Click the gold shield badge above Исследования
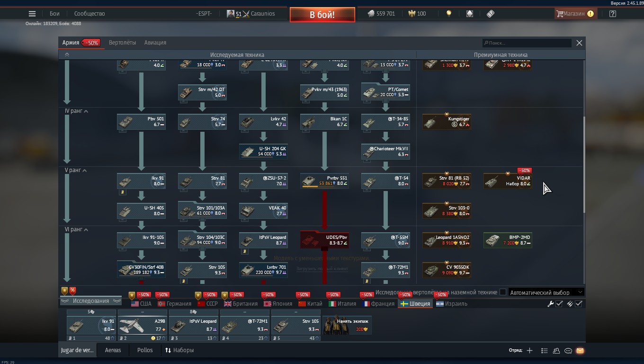644x364 pixels. [x=64, y=291]
